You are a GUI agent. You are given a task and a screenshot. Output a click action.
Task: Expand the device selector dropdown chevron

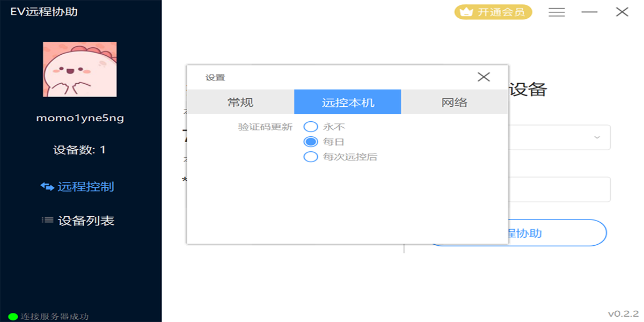click(x=596, y=137)
